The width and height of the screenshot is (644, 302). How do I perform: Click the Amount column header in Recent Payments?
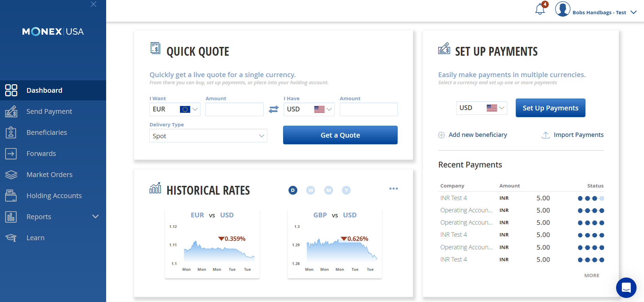coord(510,186)
